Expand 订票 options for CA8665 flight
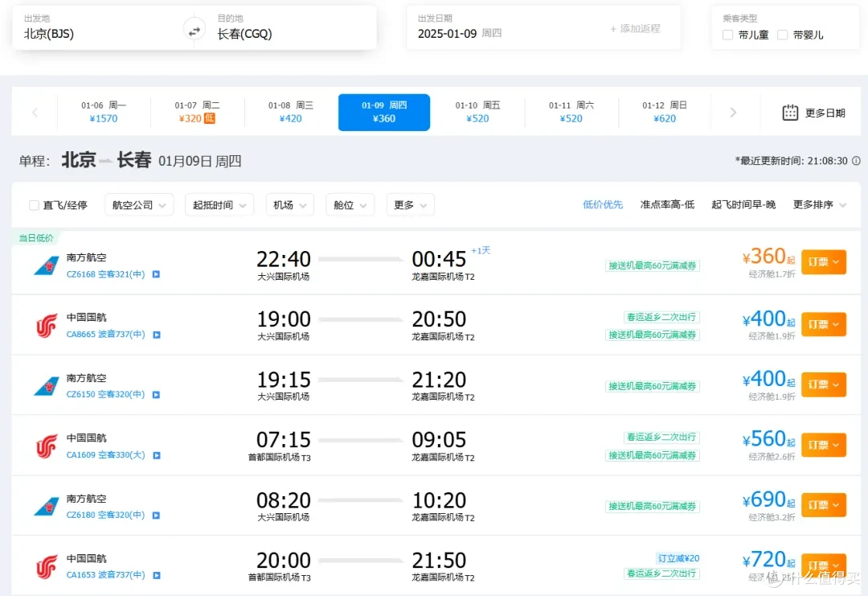The width and height of the screenshot is (868, 596). (824, 324)
